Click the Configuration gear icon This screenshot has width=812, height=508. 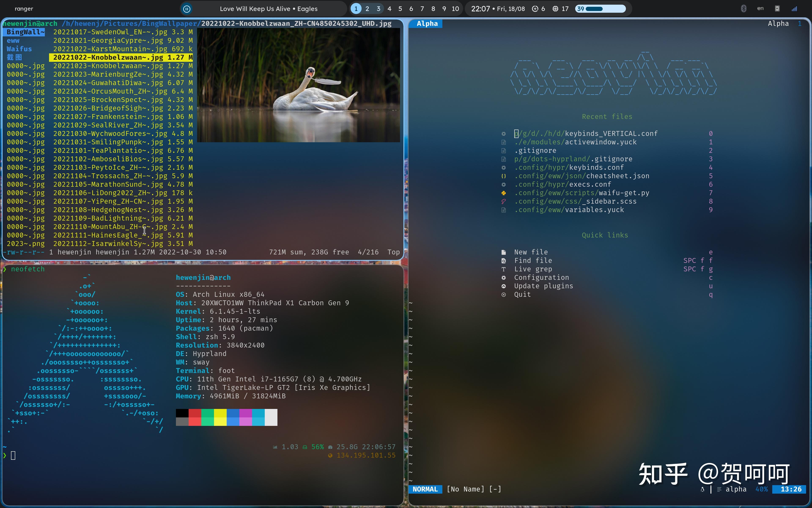(503, 277)
